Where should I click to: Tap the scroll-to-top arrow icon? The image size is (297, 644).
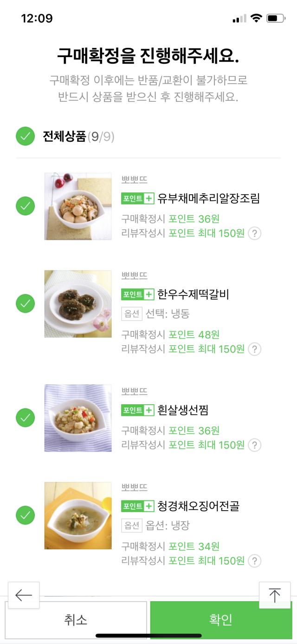tap(275, 595)
